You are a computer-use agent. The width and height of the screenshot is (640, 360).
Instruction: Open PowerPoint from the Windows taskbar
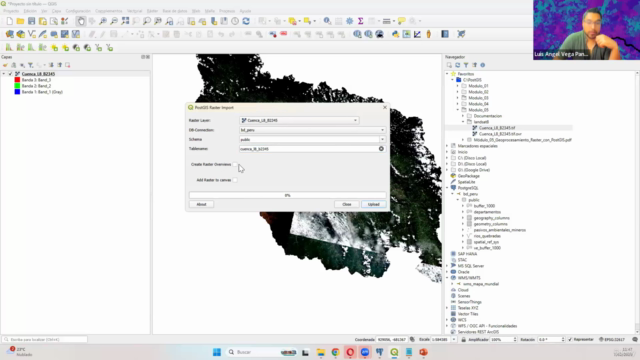tap(424, 352)
